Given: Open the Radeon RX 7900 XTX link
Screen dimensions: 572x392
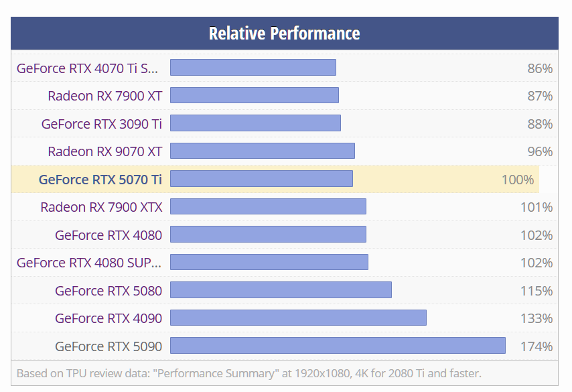Looking at the screenshot, I should point(101,207).
